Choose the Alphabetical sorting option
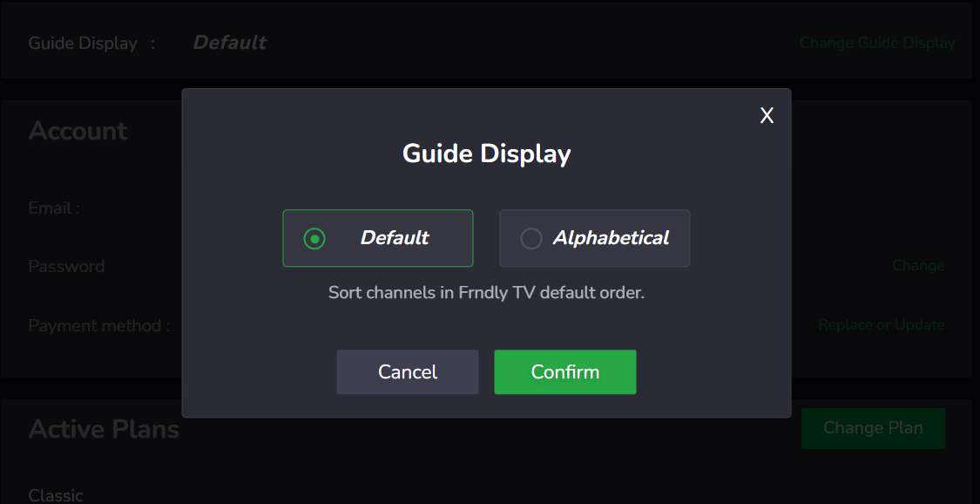This screenshot has width=980, height=504. tap(594, 237)
